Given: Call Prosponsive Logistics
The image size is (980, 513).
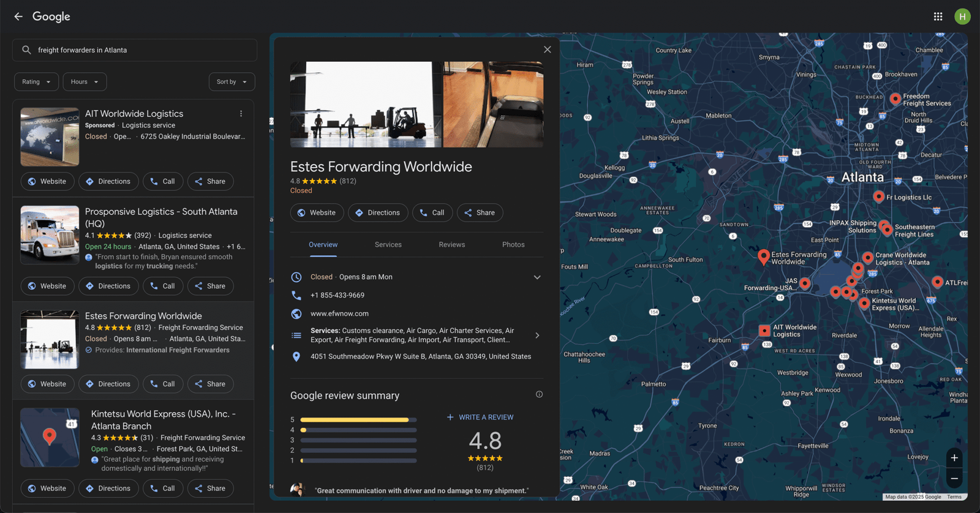Looking at the screenshot, I should pyautogui.click(x=163, y=286).
